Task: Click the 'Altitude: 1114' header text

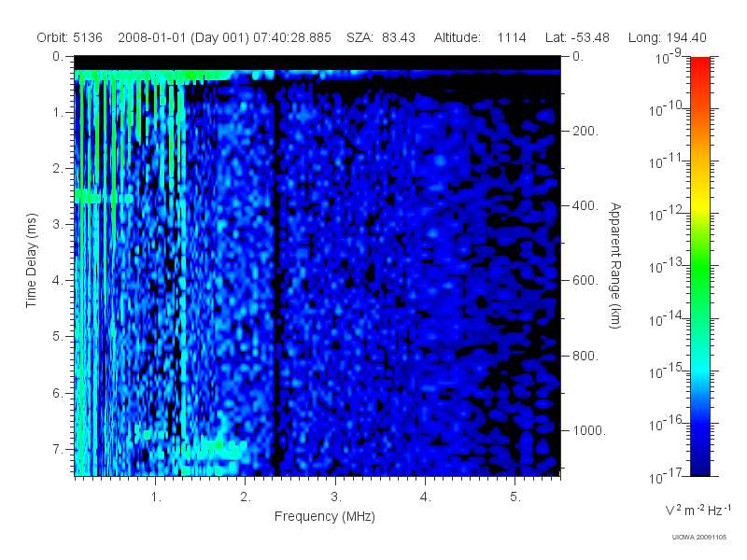Action: 480,37
